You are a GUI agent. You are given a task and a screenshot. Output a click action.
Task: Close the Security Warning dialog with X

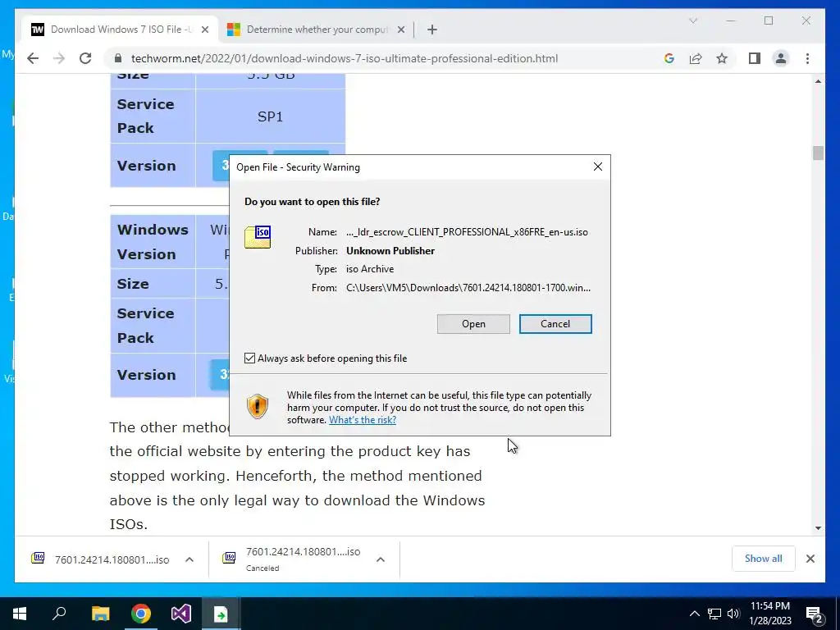(x=598, y=167)
